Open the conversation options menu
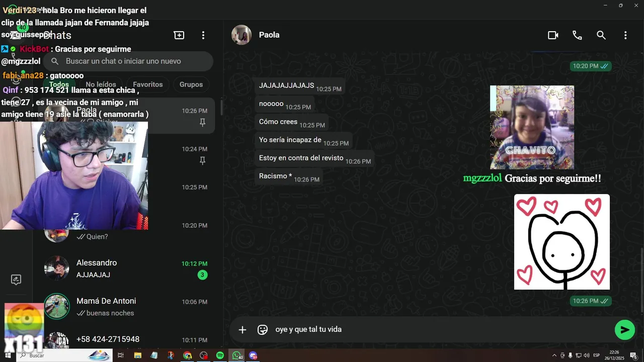The image size is (644, 362). pos(625,35)
